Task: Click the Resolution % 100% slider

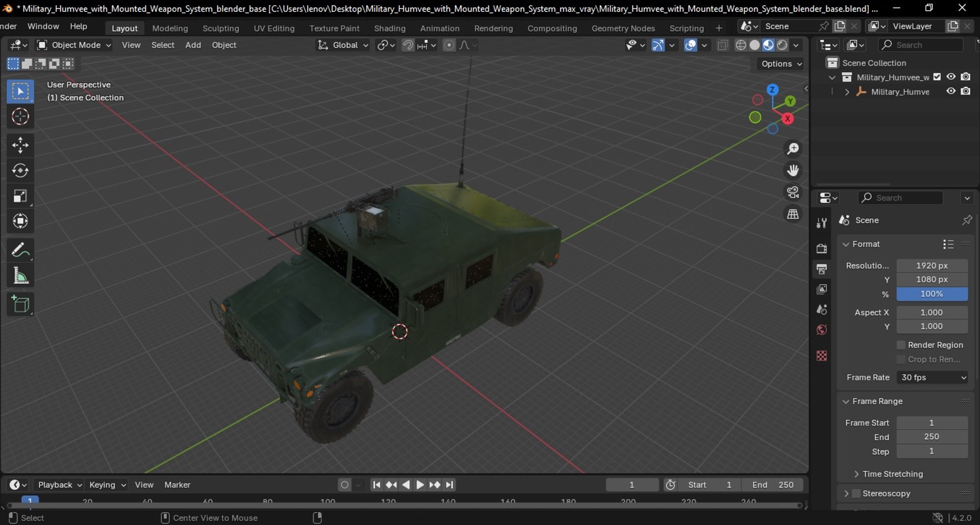Action: 932,294
